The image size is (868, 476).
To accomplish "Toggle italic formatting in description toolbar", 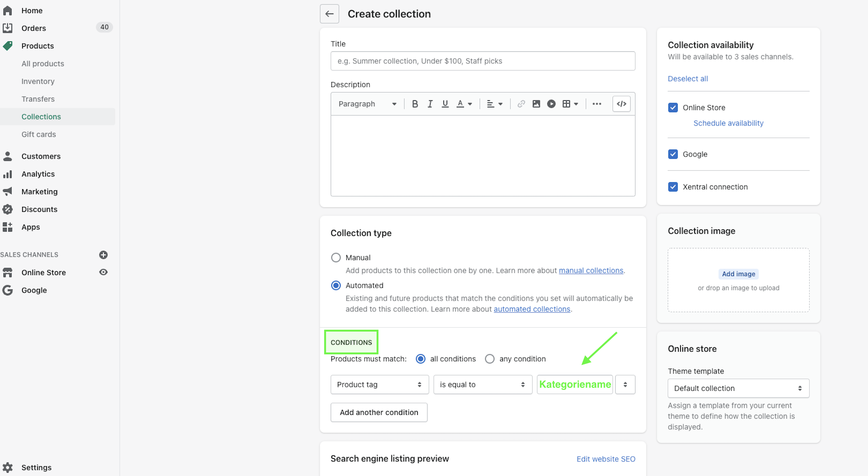I will [430, 104].
